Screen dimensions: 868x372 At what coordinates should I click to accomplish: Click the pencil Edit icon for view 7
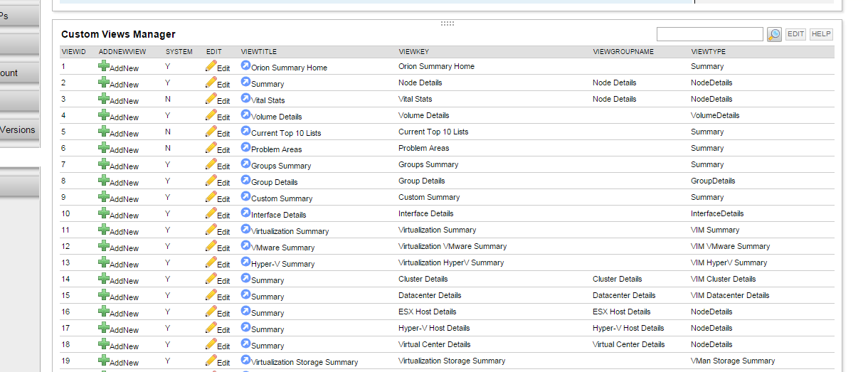click(x=211, y=164)
